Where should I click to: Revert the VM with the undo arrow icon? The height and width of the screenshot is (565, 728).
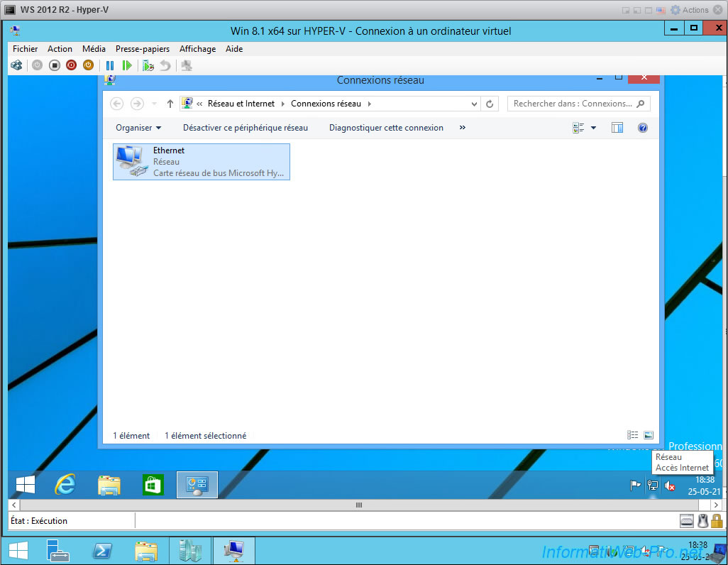point(165,65)
